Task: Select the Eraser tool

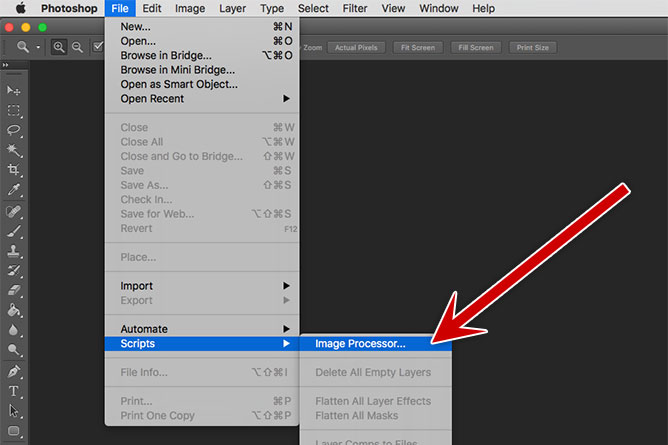Action: coord(14,291)
